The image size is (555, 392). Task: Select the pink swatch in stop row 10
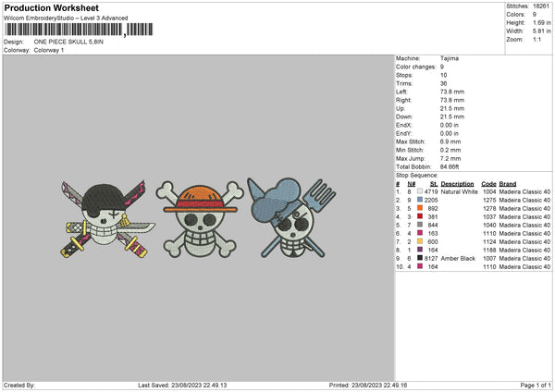point(420,266)
